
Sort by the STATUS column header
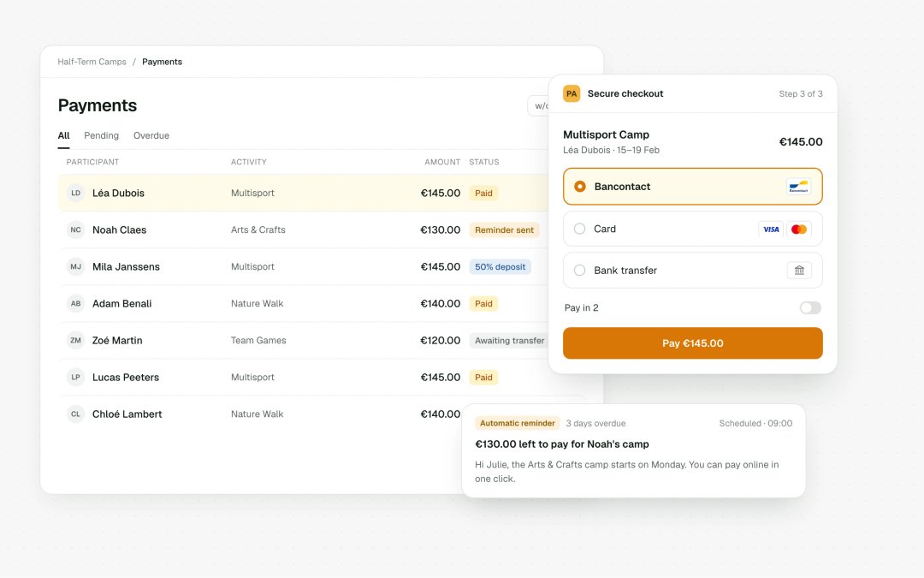coord(483,162)
